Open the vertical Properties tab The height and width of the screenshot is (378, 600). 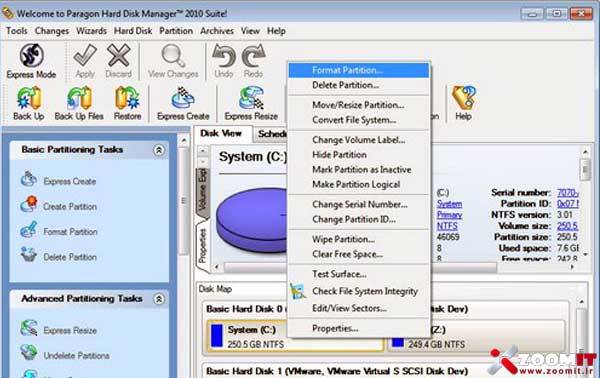[203, 246]
